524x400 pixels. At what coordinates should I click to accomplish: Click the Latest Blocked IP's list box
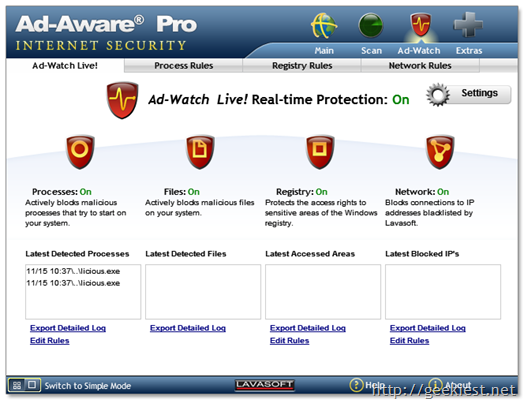[443, 292]
